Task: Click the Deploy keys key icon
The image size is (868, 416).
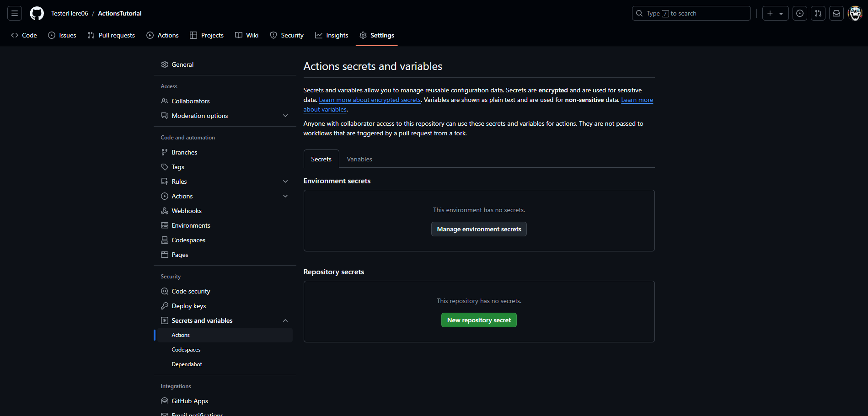Action: coord(165,306)
